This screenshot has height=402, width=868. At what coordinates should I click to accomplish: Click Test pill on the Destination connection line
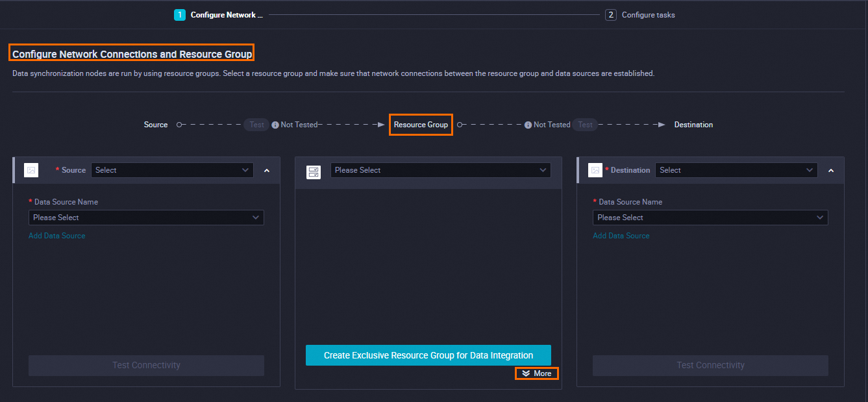pos(586,125)
